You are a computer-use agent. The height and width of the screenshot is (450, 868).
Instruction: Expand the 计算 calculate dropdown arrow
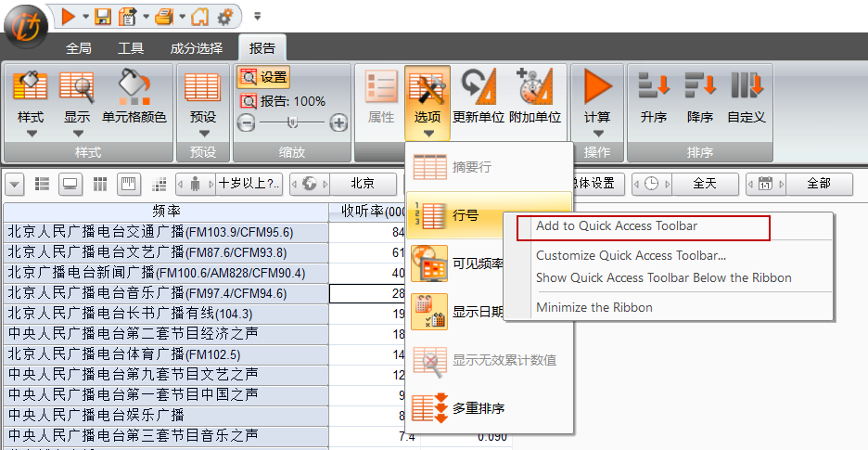click(597, 134)
